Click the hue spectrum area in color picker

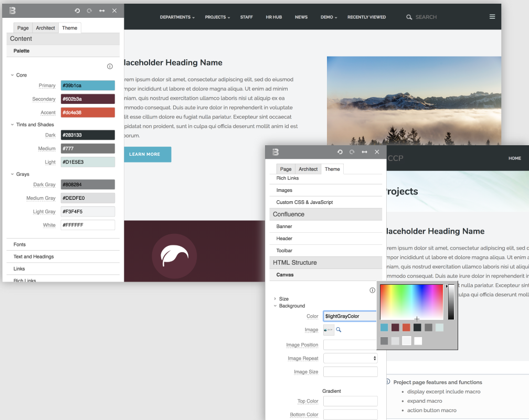pos(411,301)
